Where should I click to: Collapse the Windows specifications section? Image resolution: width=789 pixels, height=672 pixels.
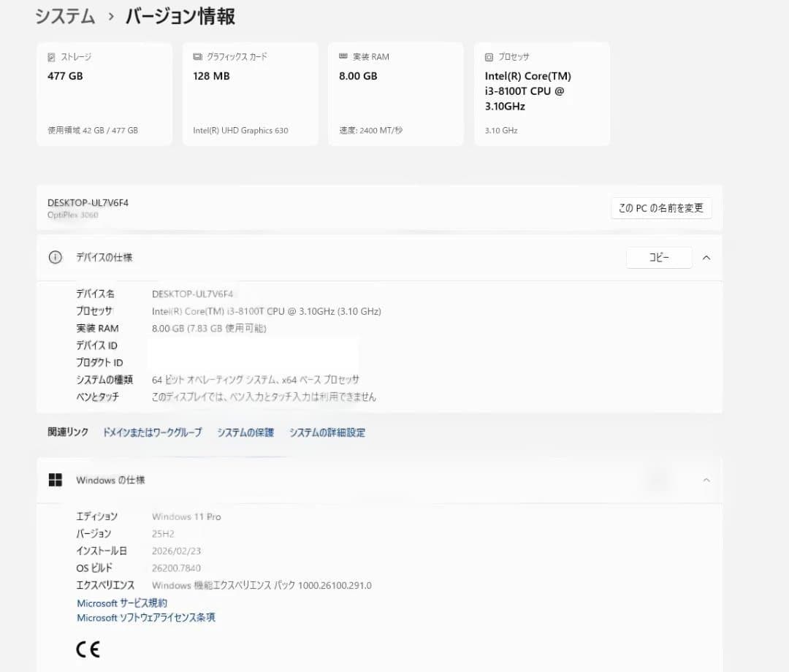706,480
